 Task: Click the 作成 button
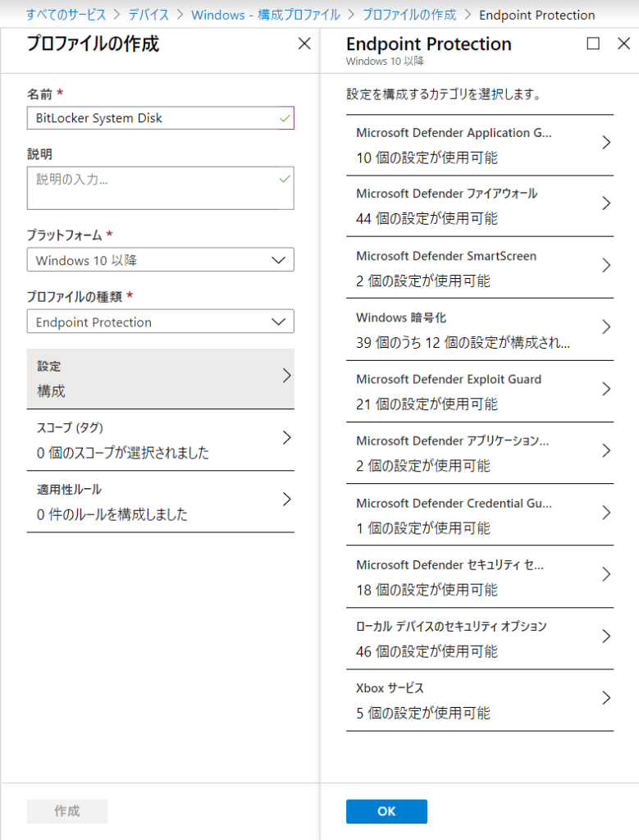coord(67,811)
